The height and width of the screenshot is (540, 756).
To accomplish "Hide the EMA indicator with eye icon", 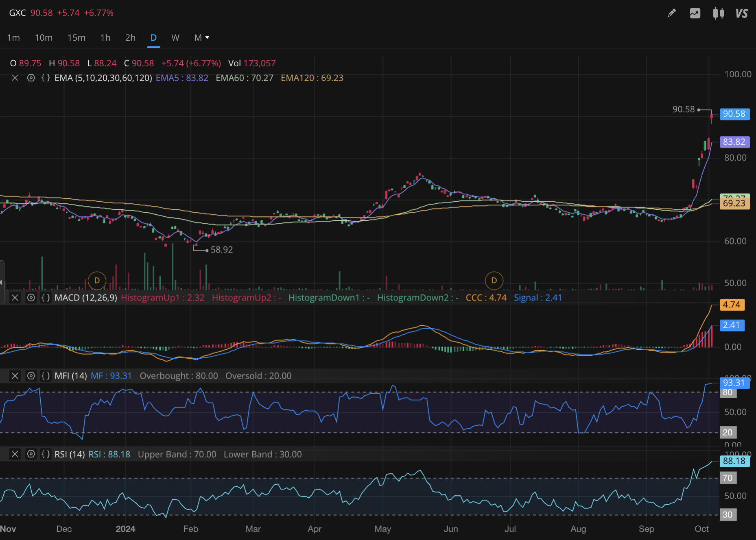I will (x=31, y=78).
